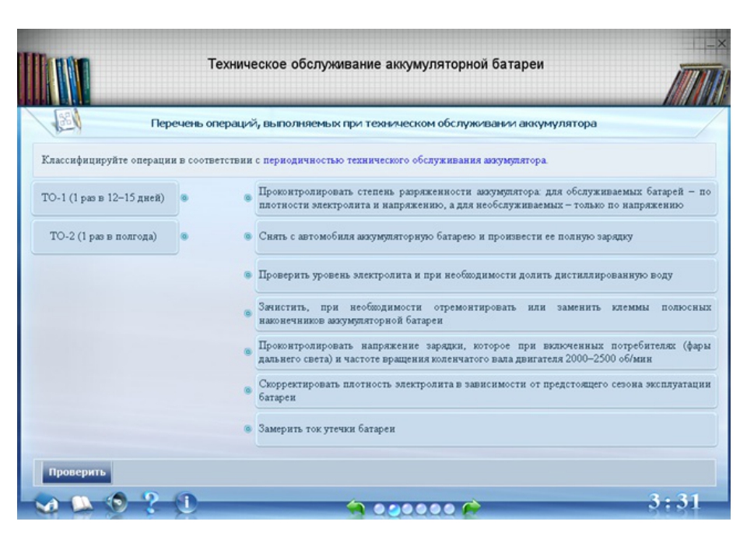Go to previous page with green left arrow

tap(356, 507)
